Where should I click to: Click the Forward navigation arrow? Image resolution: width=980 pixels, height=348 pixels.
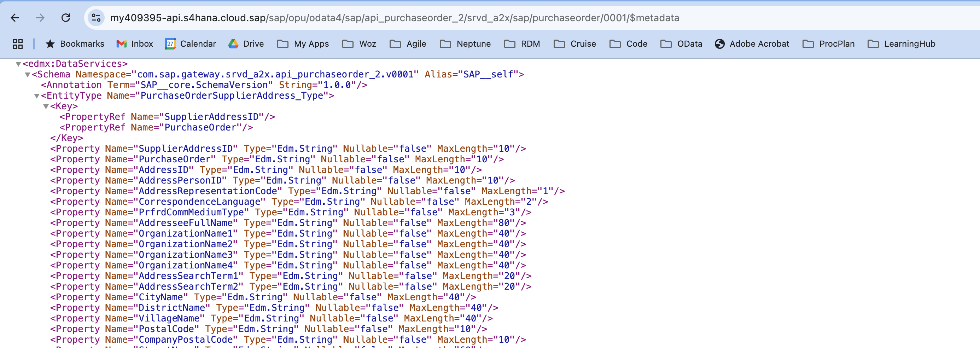(40, 18)
